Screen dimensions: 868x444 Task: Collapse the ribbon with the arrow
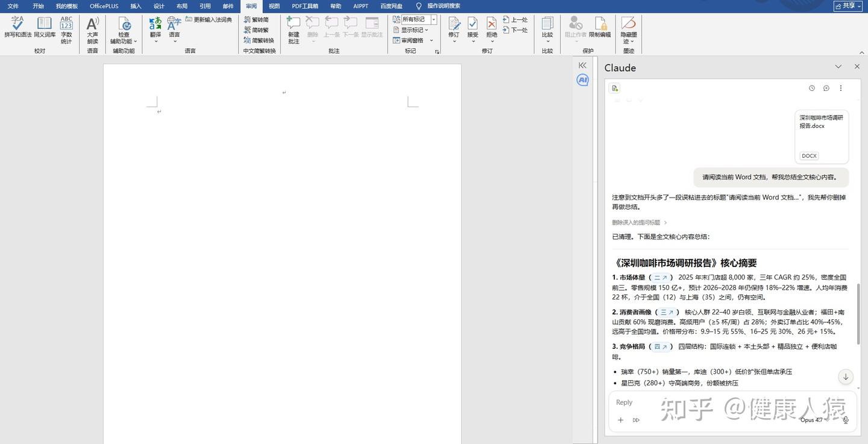point(863,52)
